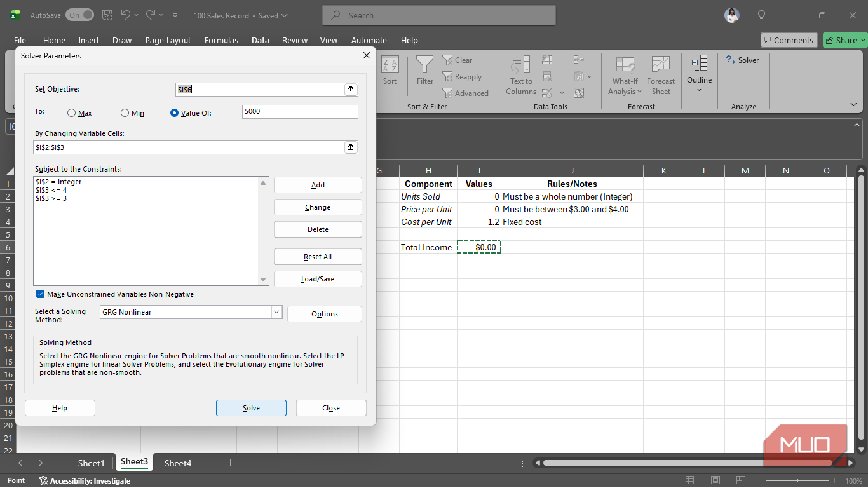Screen dimensions: 868x488
Task: Click the Accessibility: Investigate status icon
Action: point(85,481)
